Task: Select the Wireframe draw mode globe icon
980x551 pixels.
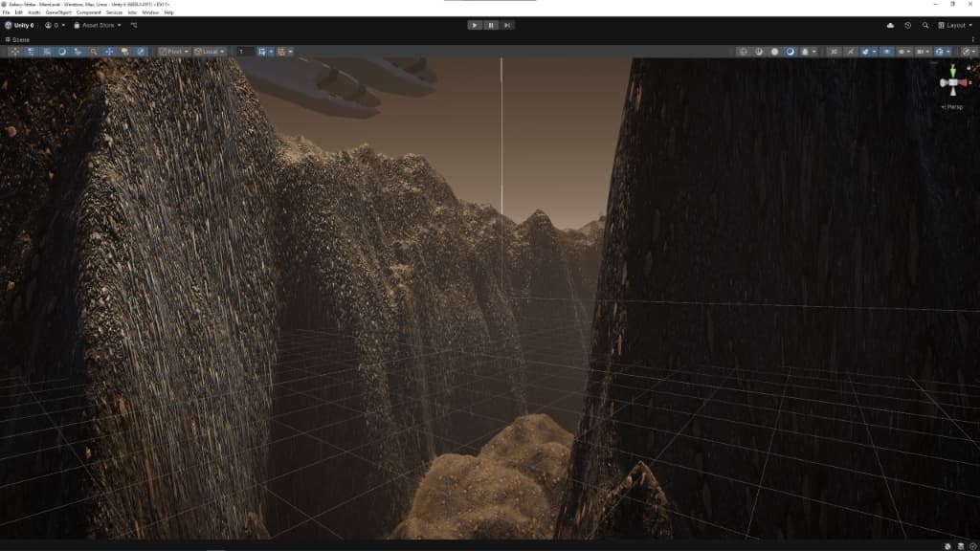Action: 743,52
